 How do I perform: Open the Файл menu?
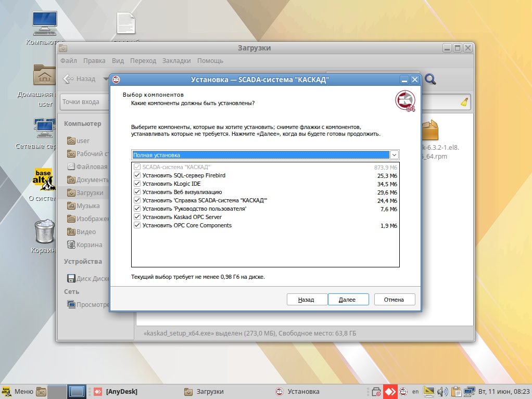coord(68,61)
